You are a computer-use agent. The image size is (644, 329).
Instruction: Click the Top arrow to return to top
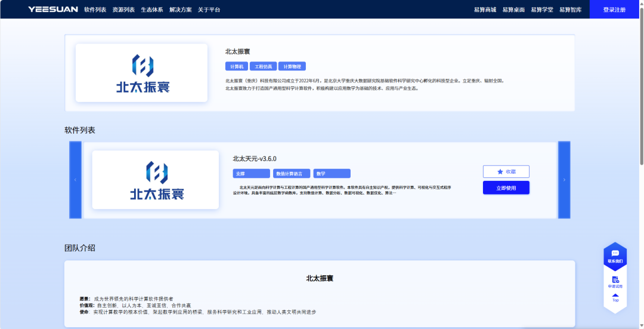(615, 297)
